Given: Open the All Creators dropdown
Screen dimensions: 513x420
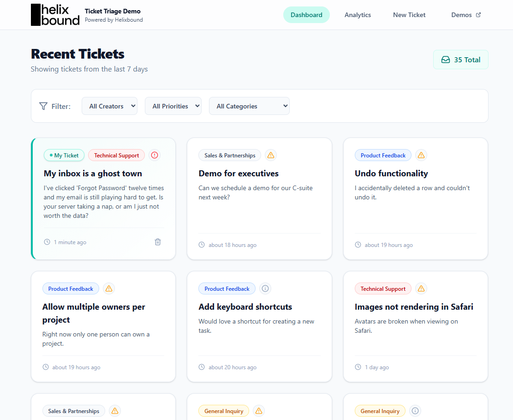Looking at the screenshot, I should (109, 106).
